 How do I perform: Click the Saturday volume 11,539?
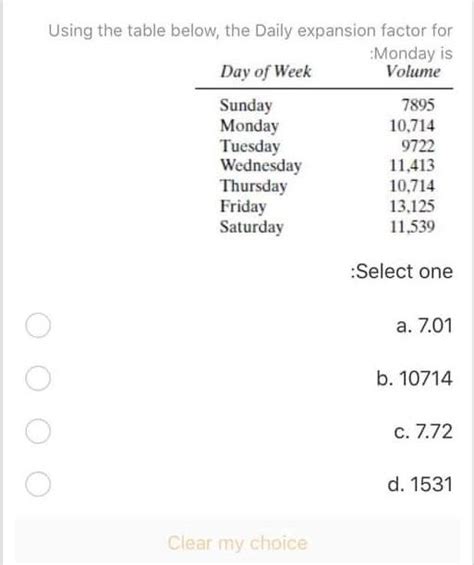(412, 227)
